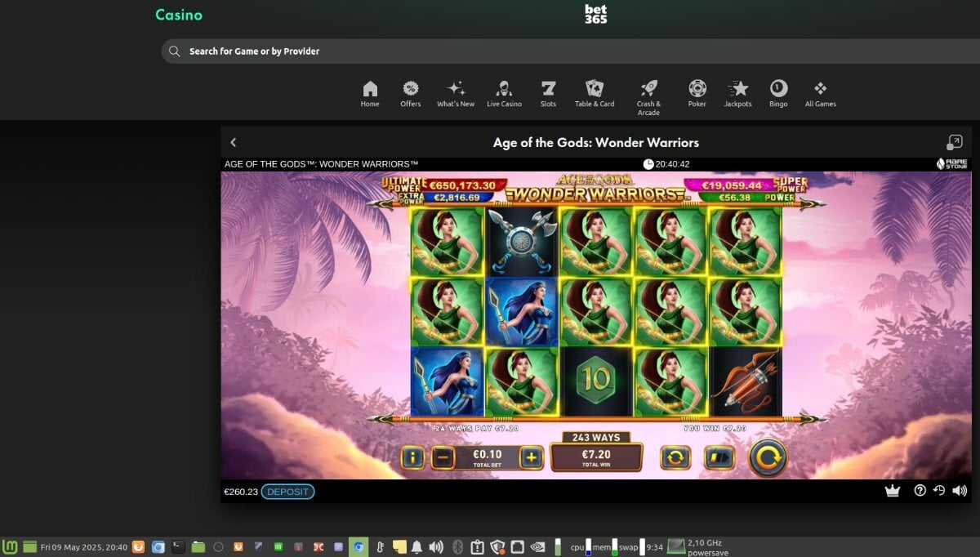Go back using the game header arrow
The image size is (980, 557).
(x=233, y=142)
